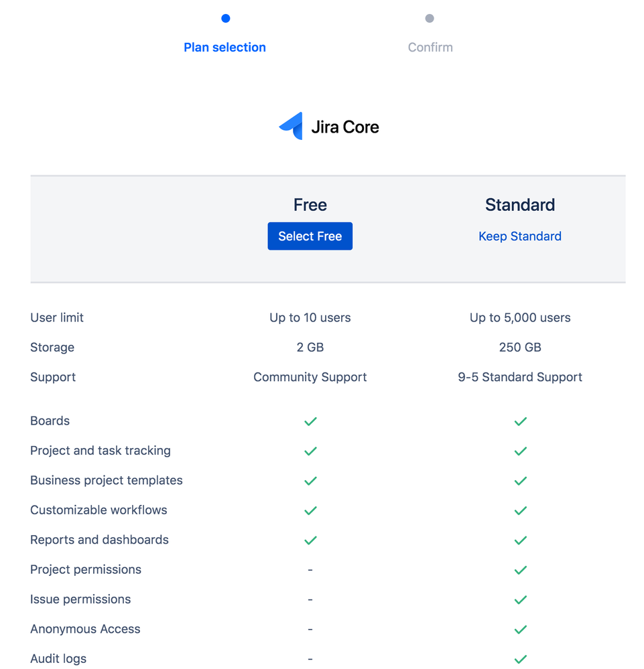Image resolution: width=644 pixels, height=669 pixels.
Task: Click the Support row label
Action: pyautogui.click(x=53, y=377)
